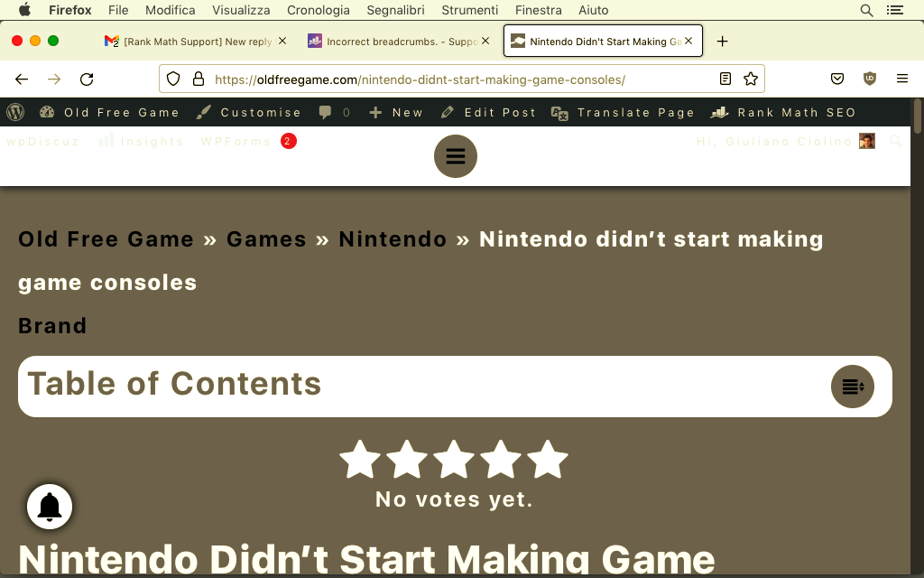The image size is (924, 578).
Task: Open the Visualizza menu
Action: (241, 10)
